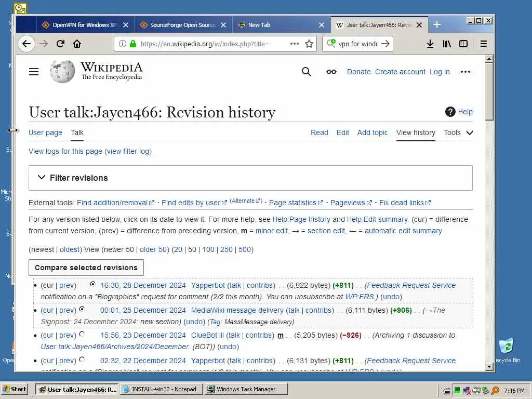Open the Read tab
This screenshot has width=532, height=399.
point(320,132)
